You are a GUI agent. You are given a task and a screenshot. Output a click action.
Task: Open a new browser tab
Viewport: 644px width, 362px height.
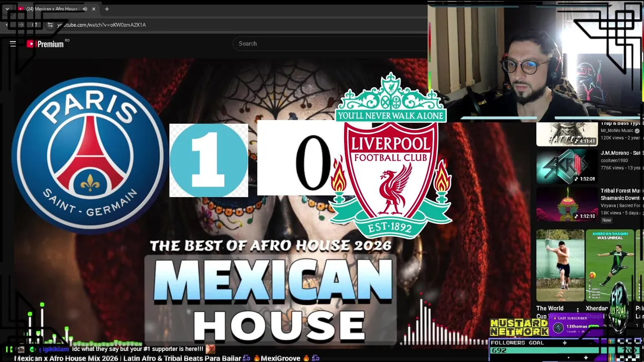(x=107, y=9)
